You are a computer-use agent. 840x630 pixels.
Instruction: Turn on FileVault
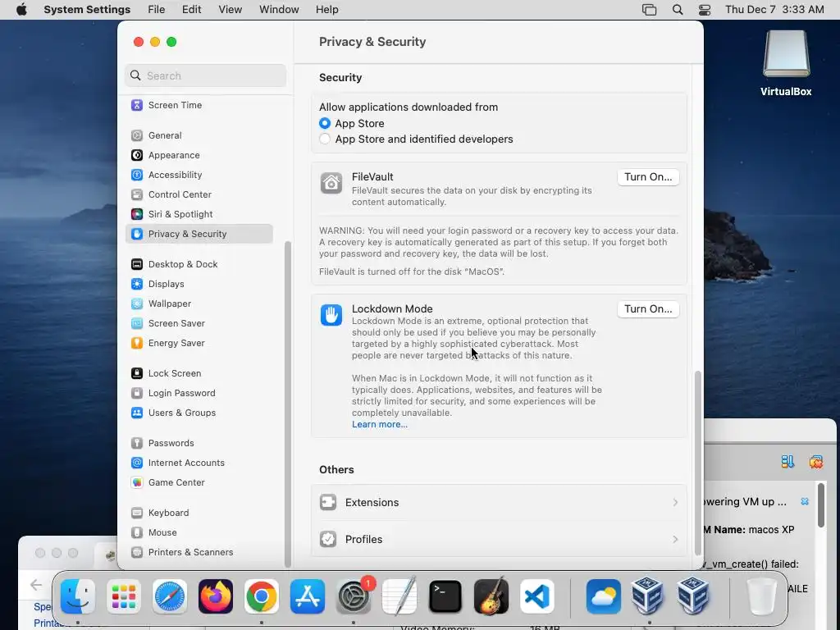tap(648, 177)
